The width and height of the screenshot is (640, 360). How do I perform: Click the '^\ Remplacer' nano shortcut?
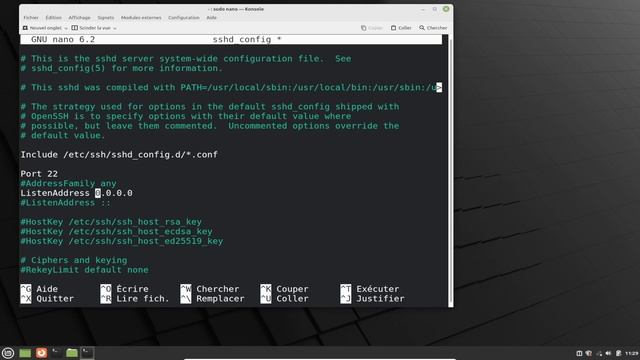[213, 299]
